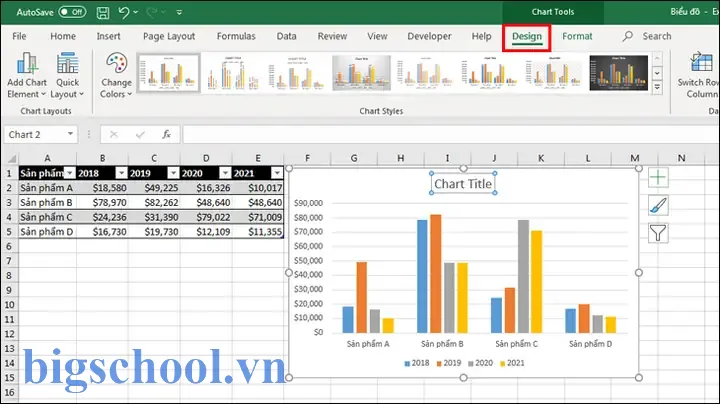Select the second chart style thumbnail
The height and width of the screenshot is (404, 720).
click(x=233, y=73)
